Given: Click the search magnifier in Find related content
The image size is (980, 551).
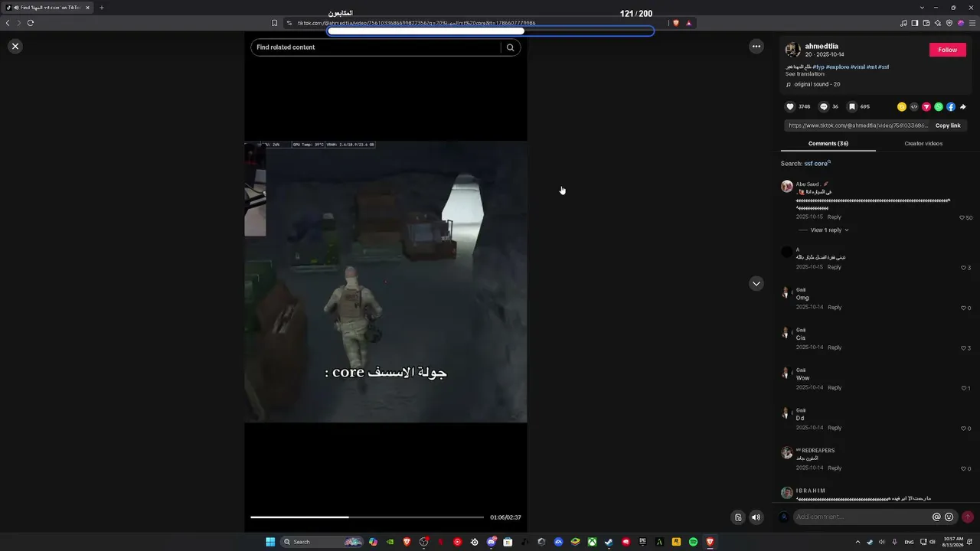Looking at the screenshot, I should (x=511, y=47).
